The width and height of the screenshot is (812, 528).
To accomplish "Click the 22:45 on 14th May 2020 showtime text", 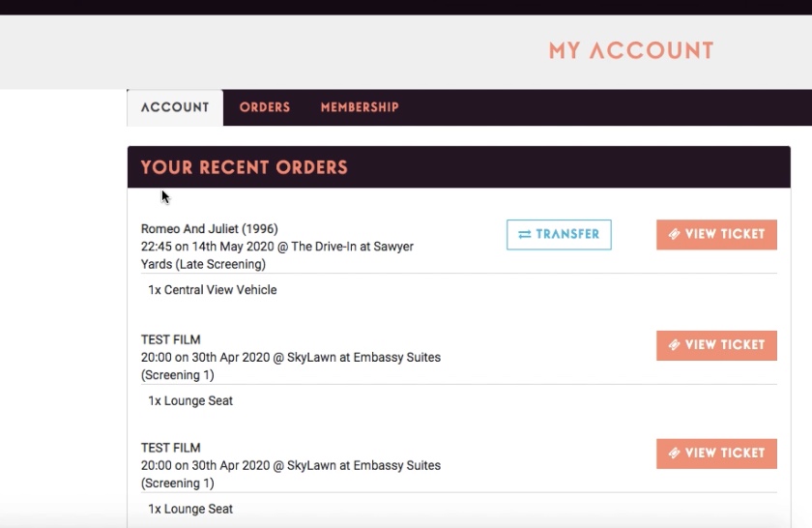I will (x=207, y=247).
